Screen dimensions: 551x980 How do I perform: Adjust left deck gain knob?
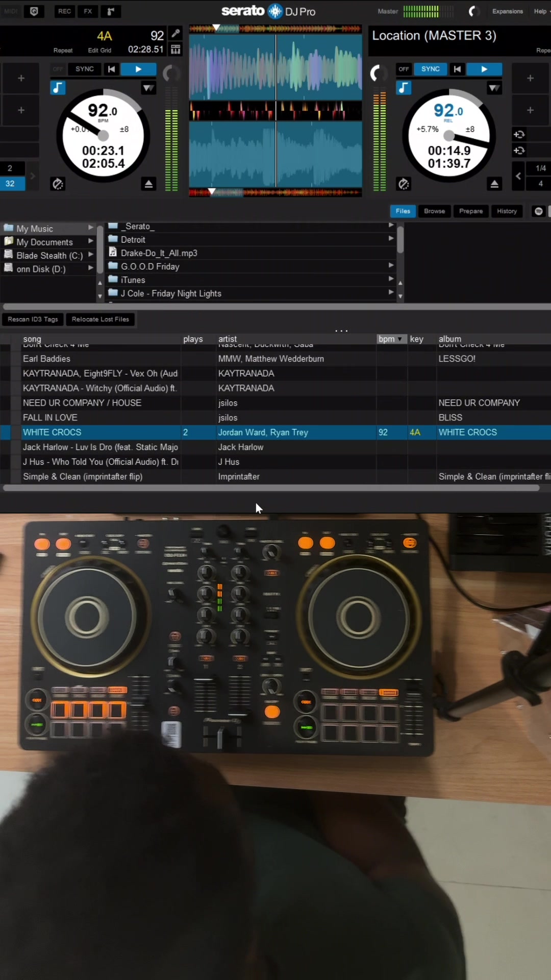pyautogui.click(x=171, y=74)
